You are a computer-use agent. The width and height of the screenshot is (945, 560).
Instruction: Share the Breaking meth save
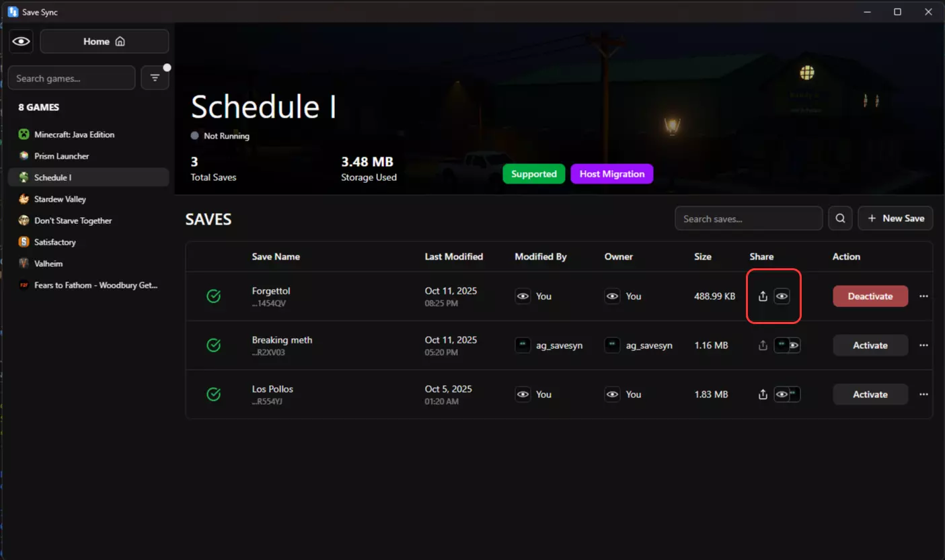(763, 346)
